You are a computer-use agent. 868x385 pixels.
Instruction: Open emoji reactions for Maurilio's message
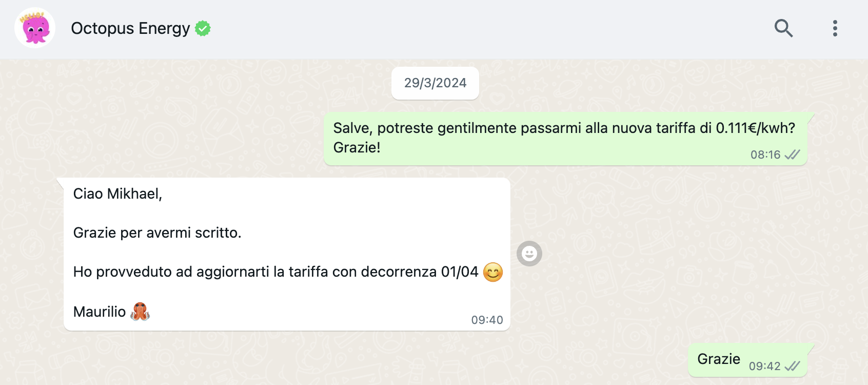point(529,254)
